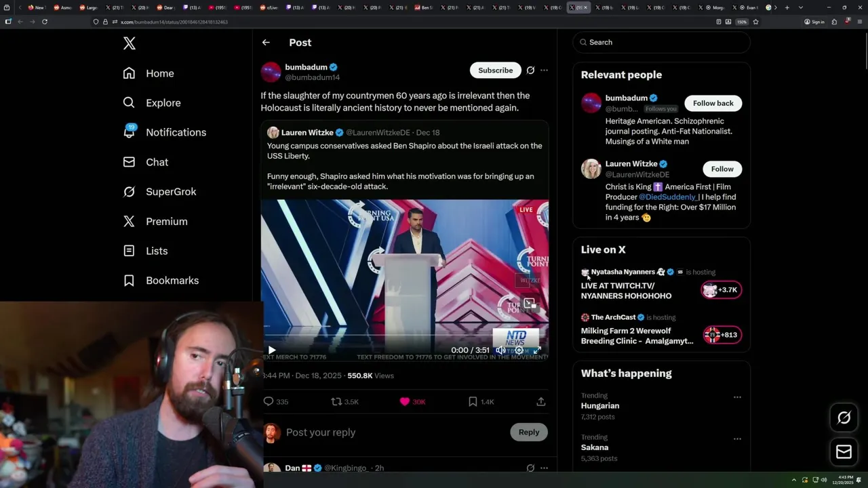Click the +813 listeners badge
This screenshot has width=868, height=488.
click(x=722, y=335)
